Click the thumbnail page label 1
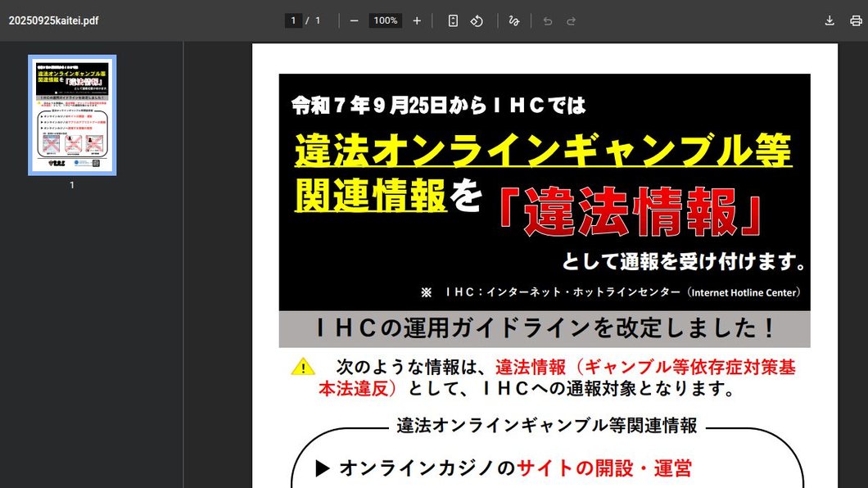Image resolution: width=868 pixels, height=488 pixels. 72,185
